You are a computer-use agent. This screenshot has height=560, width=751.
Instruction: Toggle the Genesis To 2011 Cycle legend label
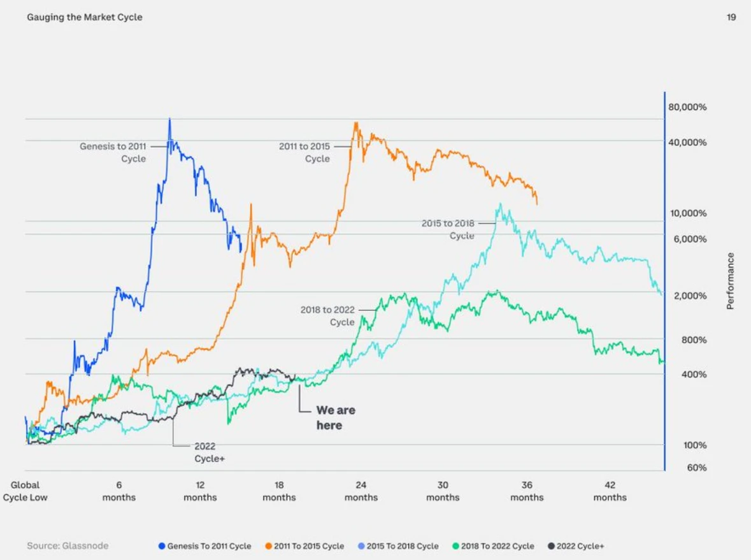click(209, 546)
